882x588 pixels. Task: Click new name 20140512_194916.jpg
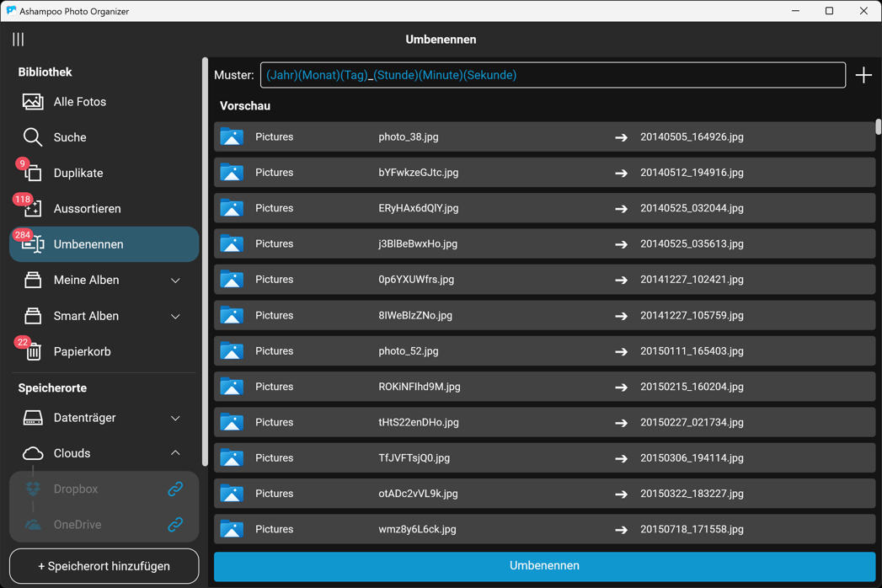coord(692,172)
